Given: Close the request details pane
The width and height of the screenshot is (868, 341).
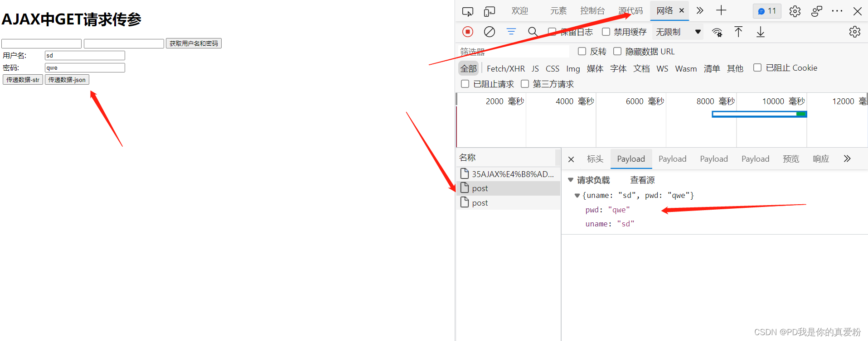Looking at the screenshot, I should [571, 159].
